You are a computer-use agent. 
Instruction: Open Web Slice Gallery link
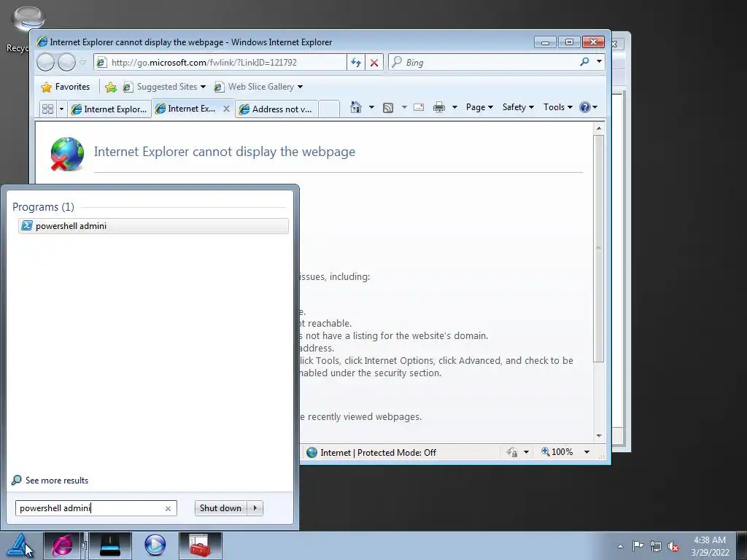[254, 87]
